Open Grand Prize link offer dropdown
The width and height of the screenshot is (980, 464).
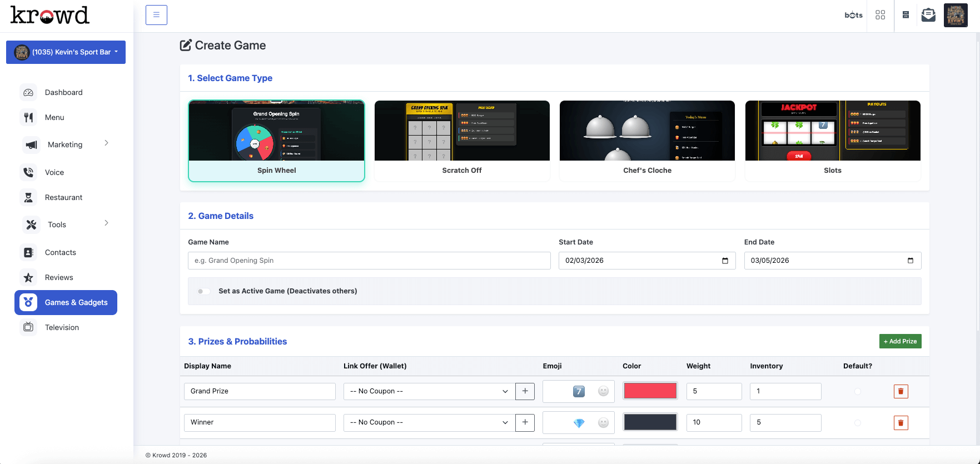point(429,391)
